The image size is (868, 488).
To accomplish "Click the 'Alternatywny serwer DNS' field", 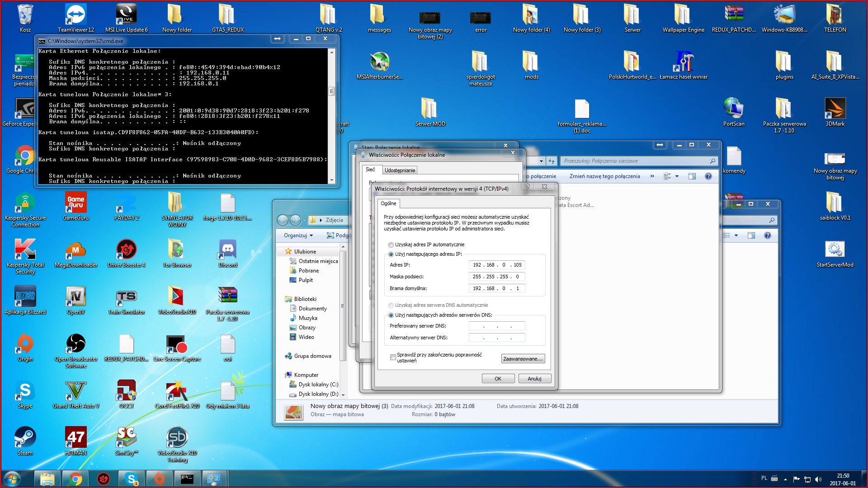I will click(497, 338).
